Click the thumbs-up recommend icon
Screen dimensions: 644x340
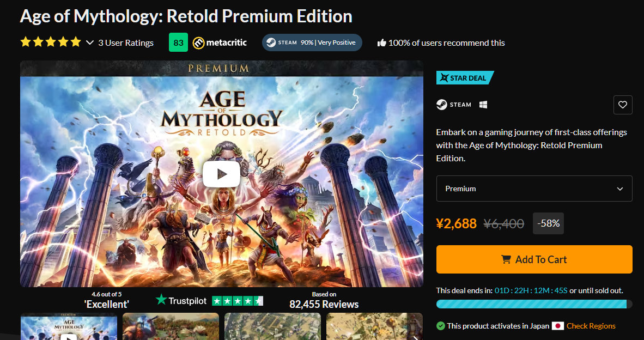coord(381,42)
